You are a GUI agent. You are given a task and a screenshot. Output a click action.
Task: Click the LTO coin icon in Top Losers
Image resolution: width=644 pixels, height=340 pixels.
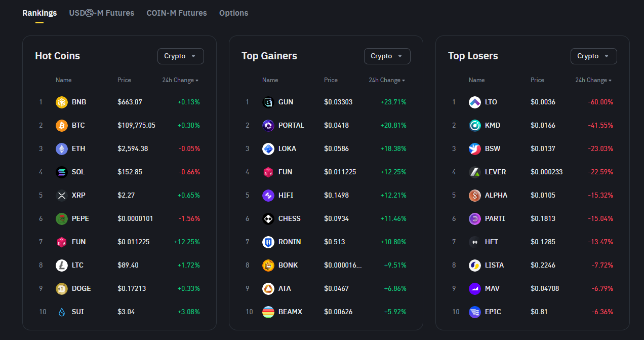click(x=474, y=102)
